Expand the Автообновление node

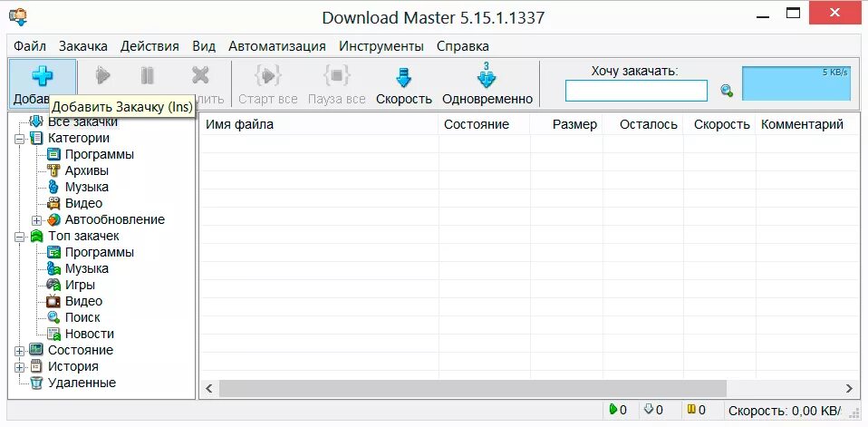36,220
